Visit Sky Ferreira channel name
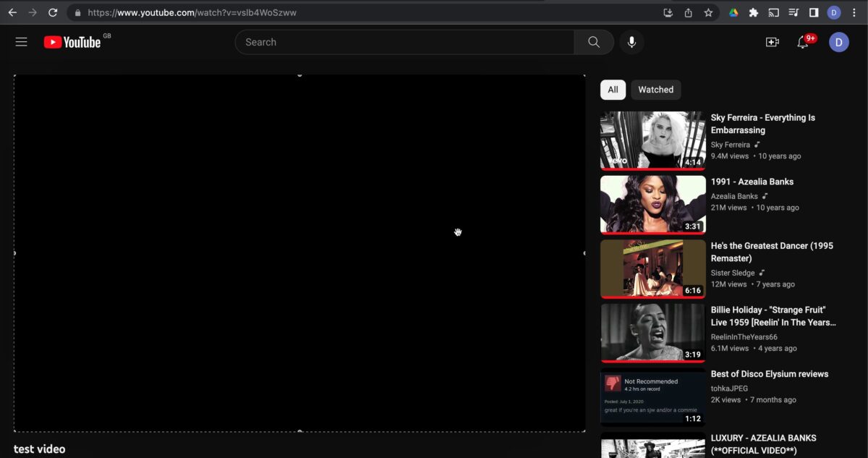The height and width of the screenshot is (458, 868). (x=731, y=145)
